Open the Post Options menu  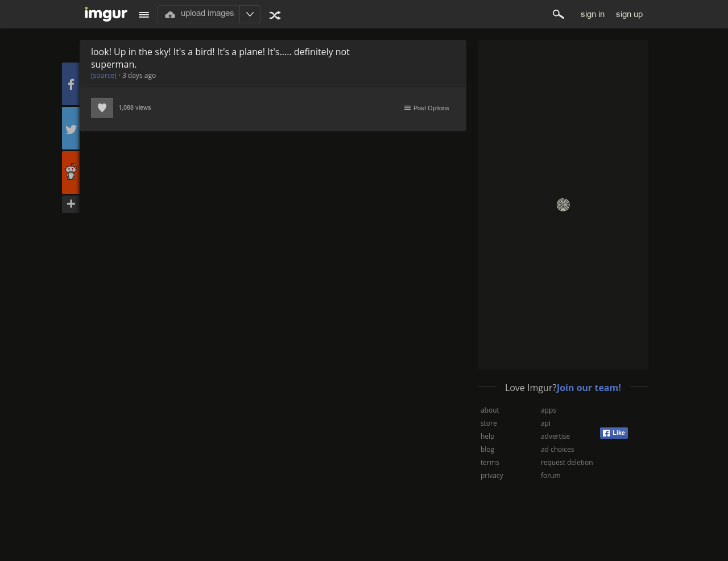pyautogui.click(x=427, y=108)
